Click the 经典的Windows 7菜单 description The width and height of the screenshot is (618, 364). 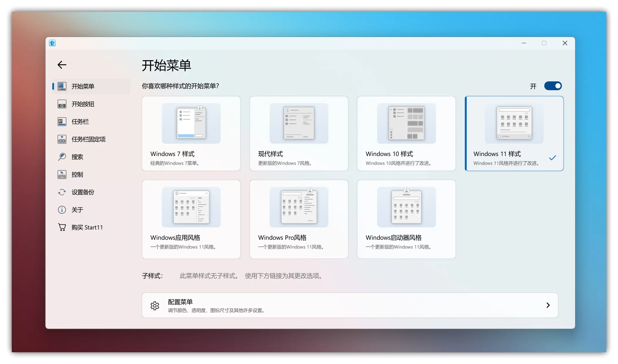point(175,163)
